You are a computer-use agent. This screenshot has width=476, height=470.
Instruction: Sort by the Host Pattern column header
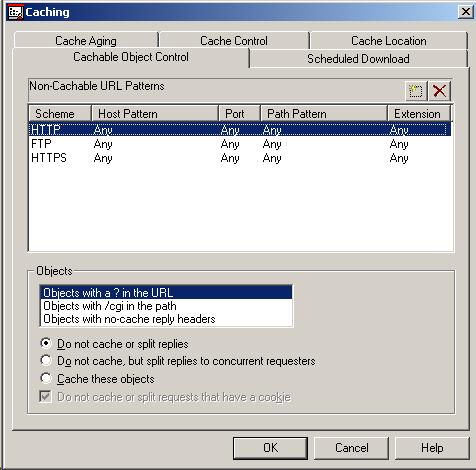click(155, 114)
